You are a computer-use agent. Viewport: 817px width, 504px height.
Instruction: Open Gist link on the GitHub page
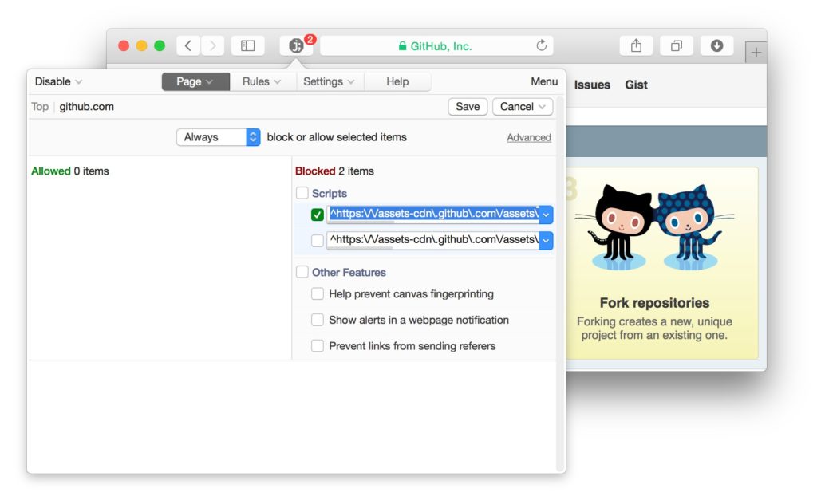[x=636, y=85]
